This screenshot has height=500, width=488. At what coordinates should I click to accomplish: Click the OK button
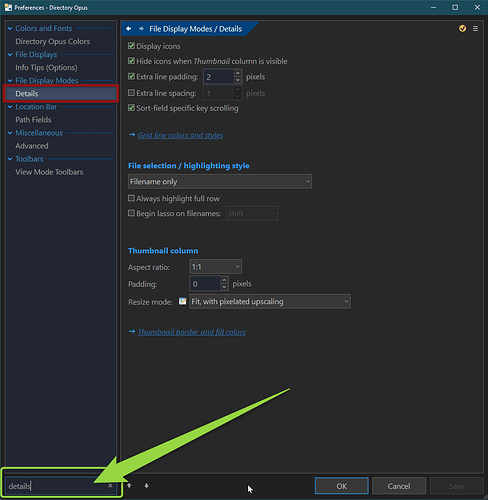click(x=342, y=486)
